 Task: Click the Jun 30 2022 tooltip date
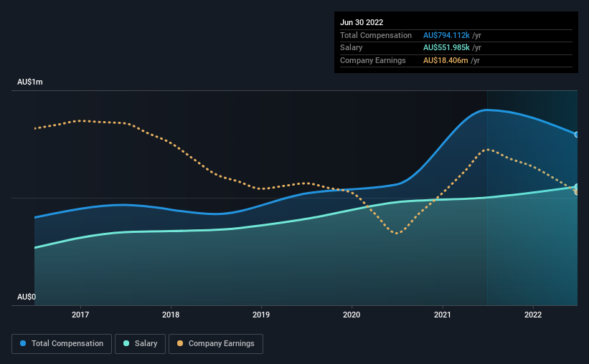tap(362, 22)
